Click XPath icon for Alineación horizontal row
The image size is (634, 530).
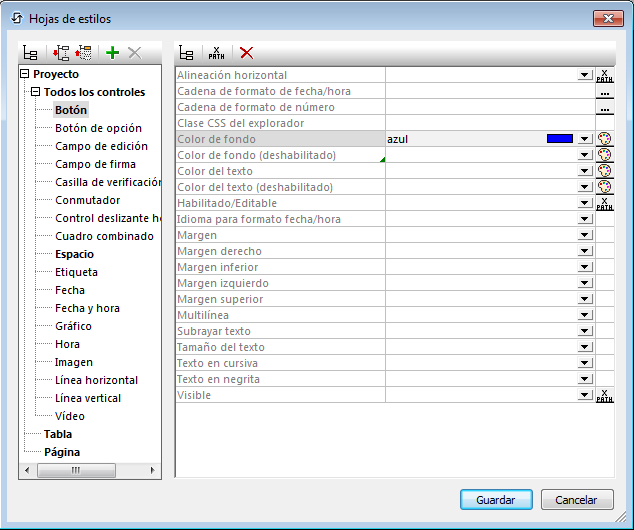pyautogui.click(x=604, y=75)
